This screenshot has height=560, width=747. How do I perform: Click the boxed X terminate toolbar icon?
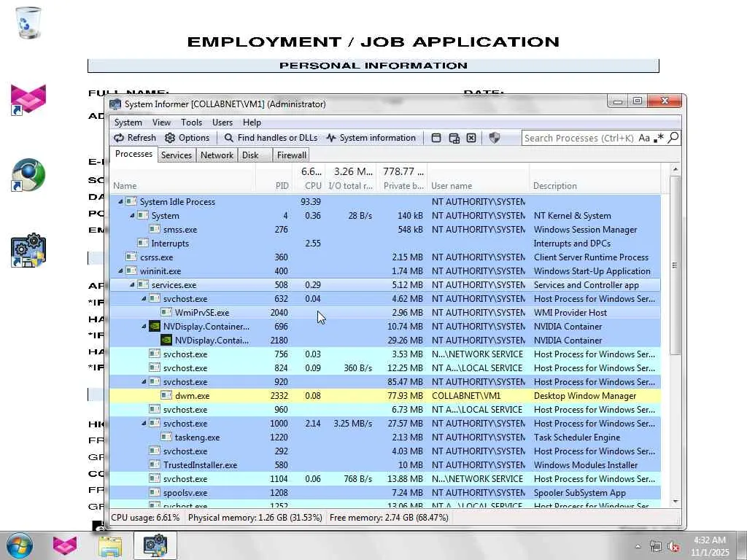pyautogui.click(x=471, y=138)
